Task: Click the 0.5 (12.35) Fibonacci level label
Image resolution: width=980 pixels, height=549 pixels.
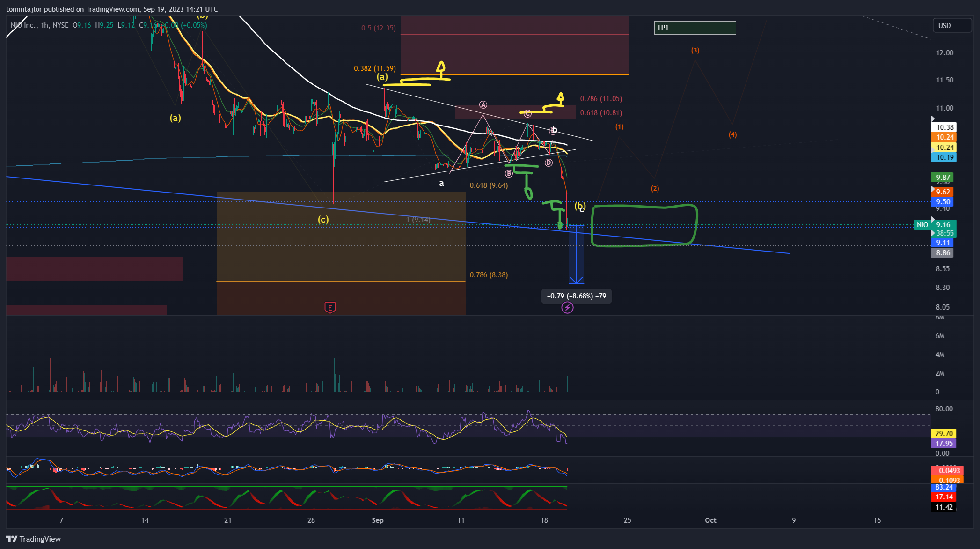Action: coord(378,28)
